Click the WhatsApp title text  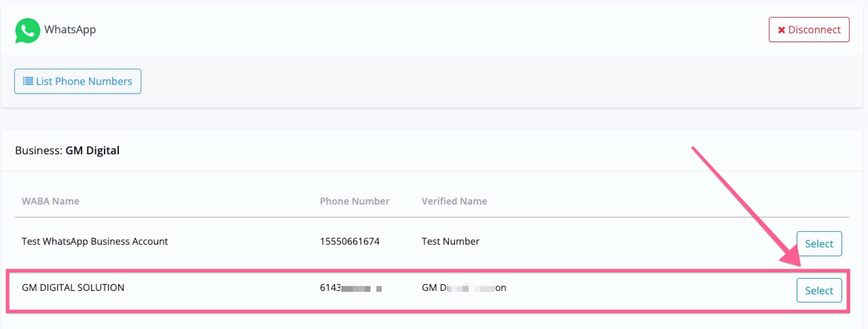tap(70, 30)
